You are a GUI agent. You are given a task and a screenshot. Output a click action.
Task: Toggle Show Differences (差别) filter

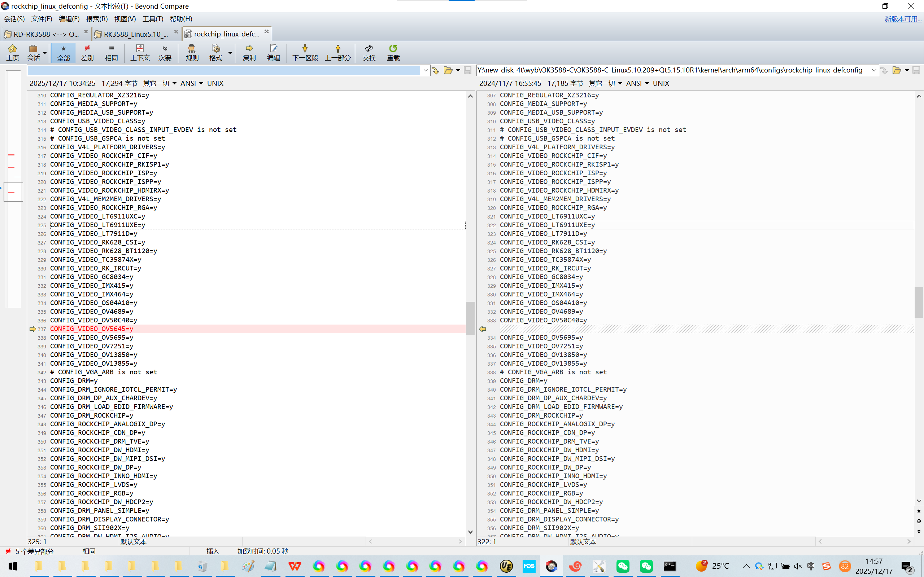pos(87,52)
